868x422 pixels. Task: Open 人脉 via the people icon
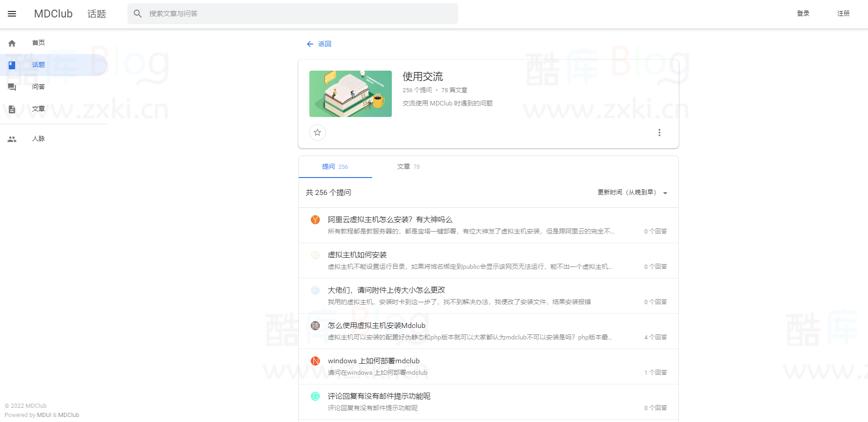click(x=11, y=138)
